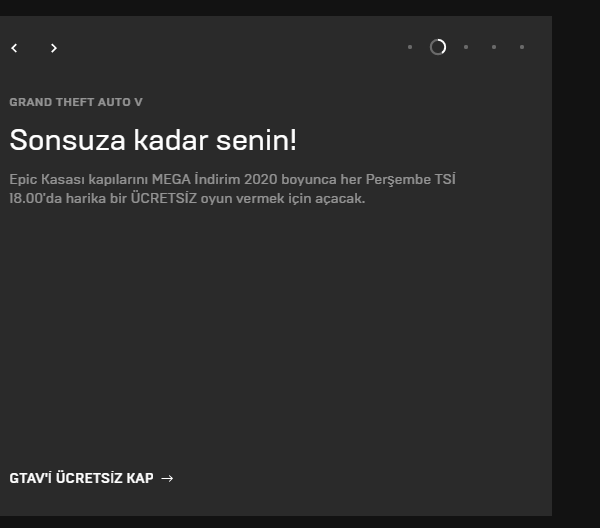Open the GTAV'İ ÜCRETSİZ KAP link

(91, 478)
